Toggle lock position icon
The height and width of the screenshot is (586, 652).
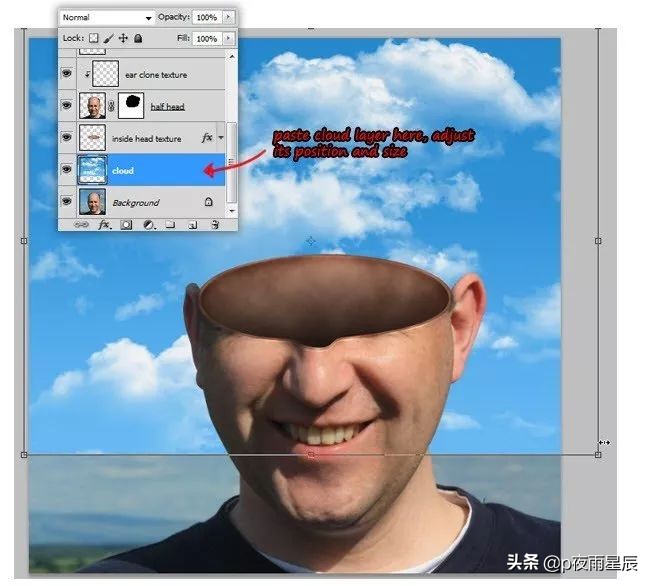[x=123, y=38]
